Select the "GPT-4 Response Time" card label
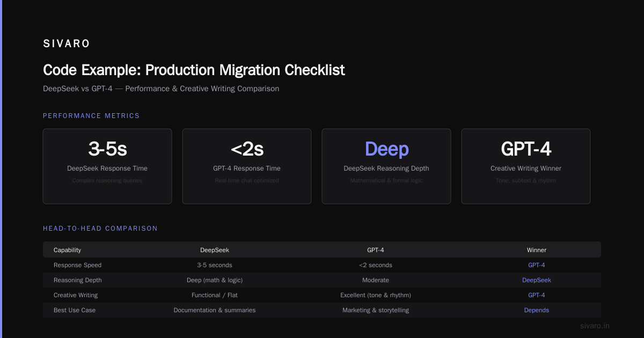The height and width of the screenshot is (338, 644). click(x=247, y=168)
